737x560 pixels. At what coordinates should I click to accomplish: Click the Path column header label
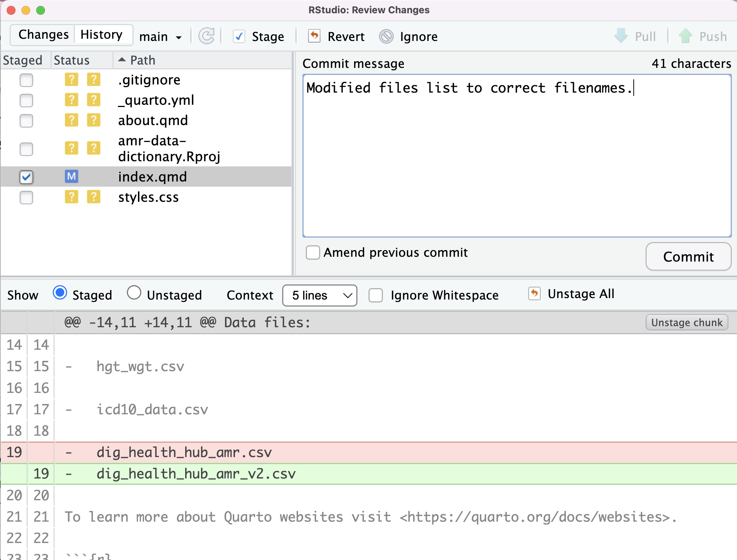tap(143, 60)
